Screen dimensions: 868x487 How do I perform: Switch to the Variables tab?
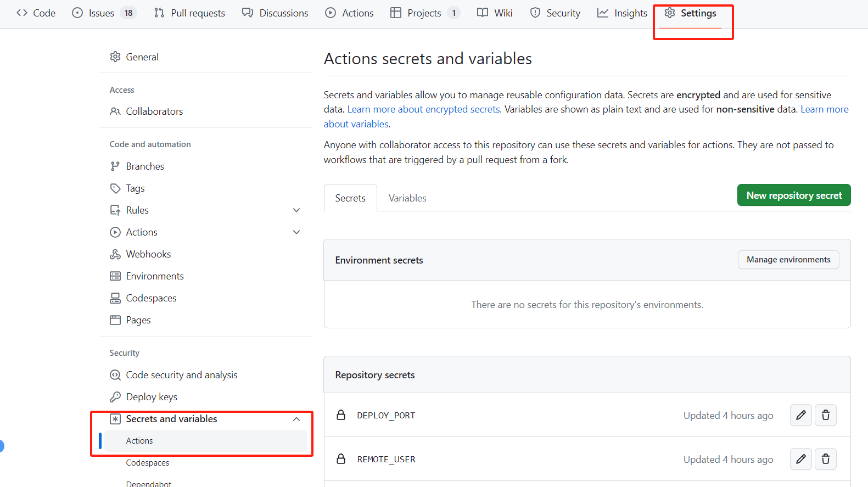point(407,198)
